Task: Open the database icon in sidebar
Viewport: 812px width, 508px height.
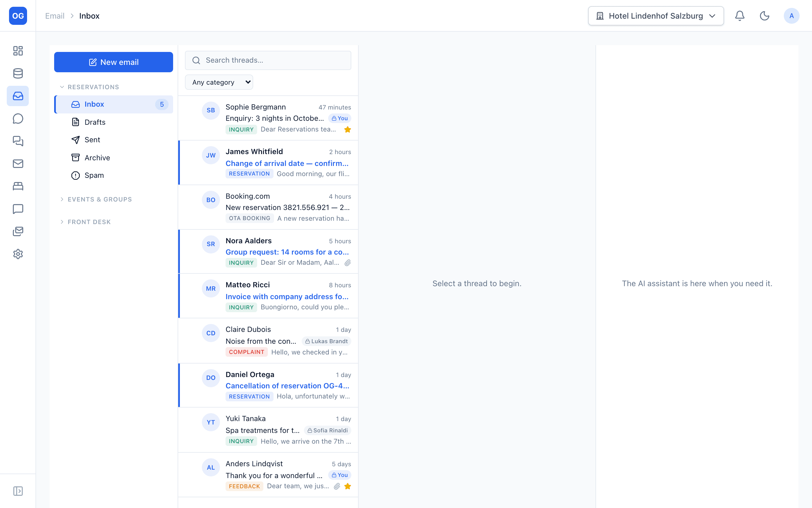Action: click(x=18, y=73)
